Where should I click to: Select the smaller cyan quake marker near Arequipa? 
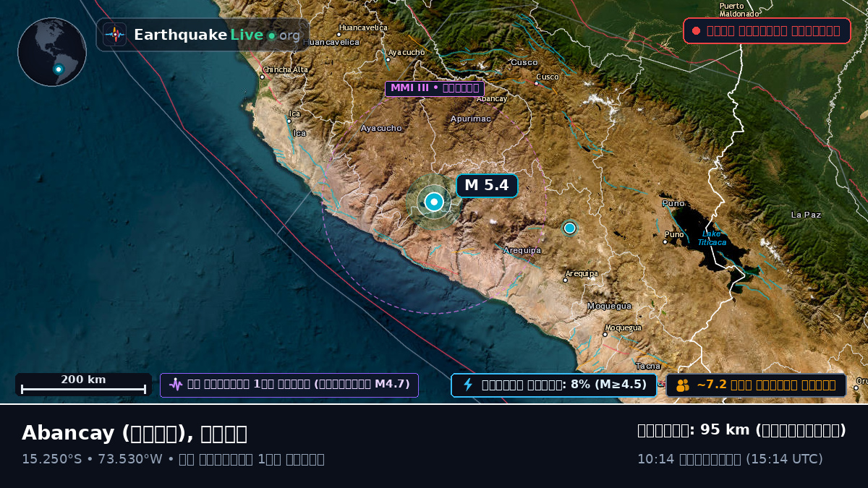(569, 228)
